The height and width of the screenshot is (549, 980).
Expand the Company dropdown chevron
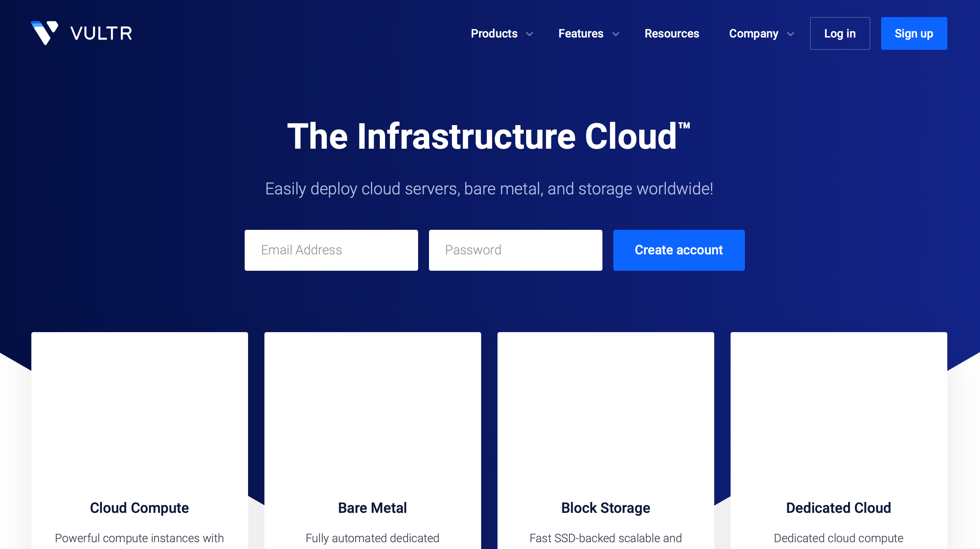pyautogui.click(x=790, y=34)
